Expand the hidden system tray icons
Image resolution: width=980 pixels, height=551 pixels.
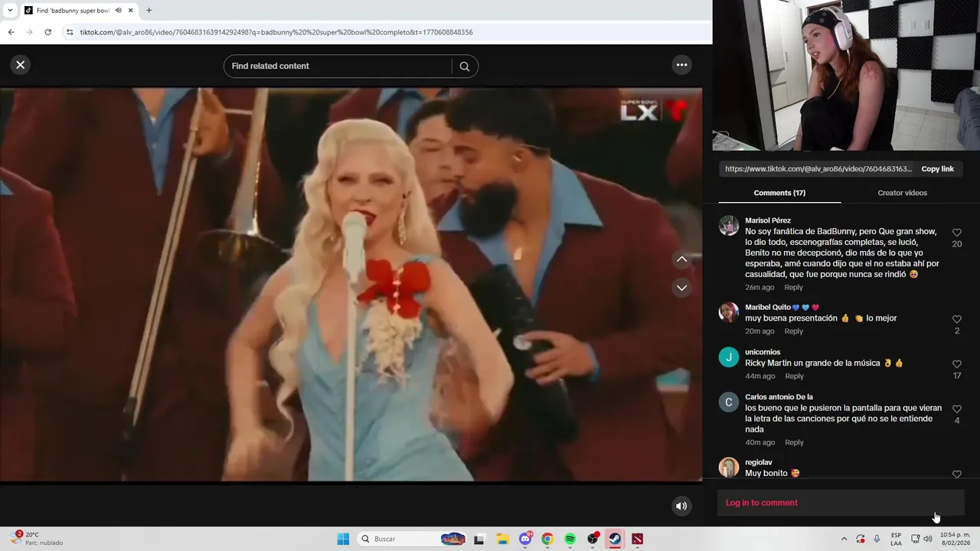pyautogui.click(x=844, y=539)
